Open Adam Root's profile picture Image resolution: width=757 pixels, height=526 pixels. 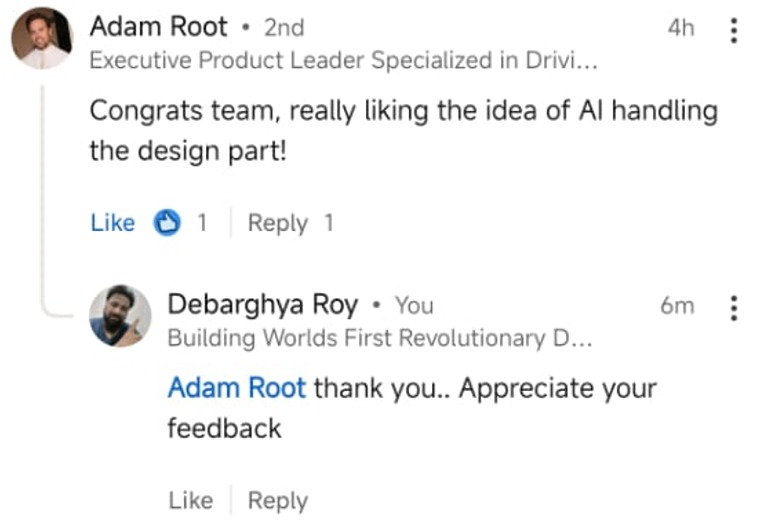pyautogui.click(x=41, y=38)
